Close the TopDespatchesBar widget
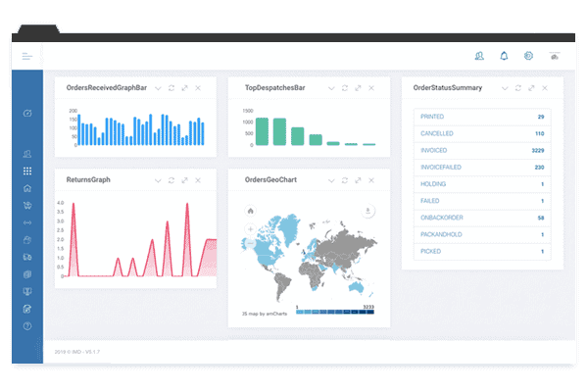Image resolution: width=588 pixels, height=392 pixels. 371,88
